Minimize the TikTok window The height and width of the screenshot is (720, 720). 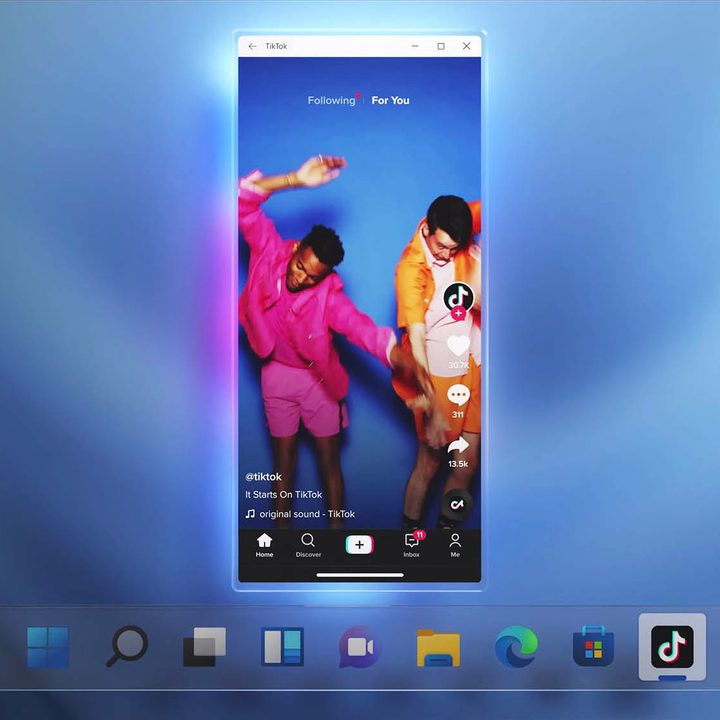coord(415,46)
